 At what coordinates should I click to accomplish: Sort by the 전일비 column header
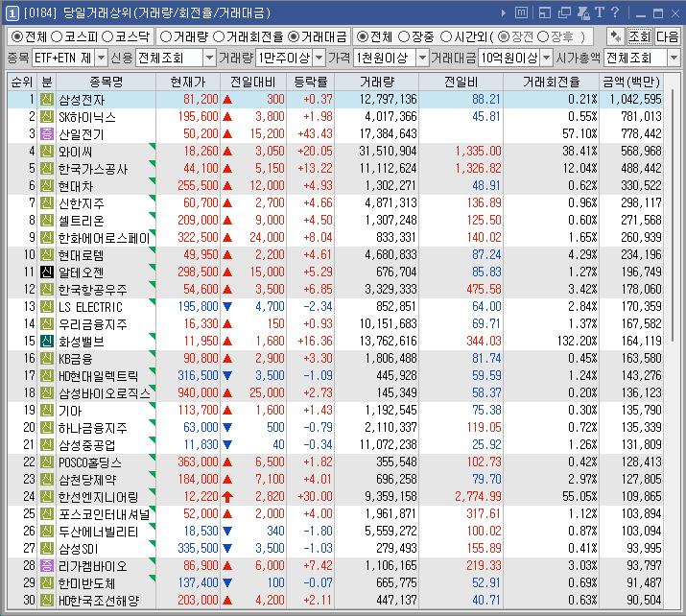461,82
